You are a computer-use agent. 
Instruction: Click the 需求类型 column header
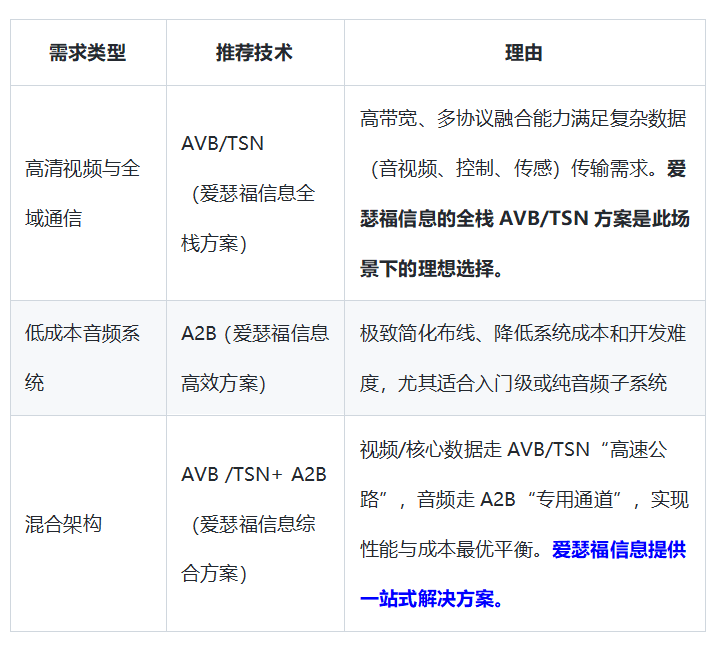tap(88, 52)
